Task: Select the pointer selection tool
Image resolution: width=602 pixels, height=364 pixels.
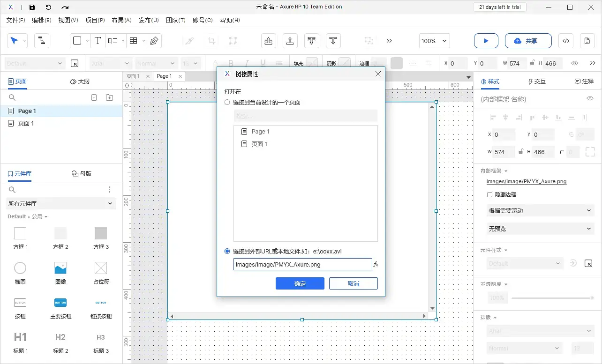Action: [14, 40]
